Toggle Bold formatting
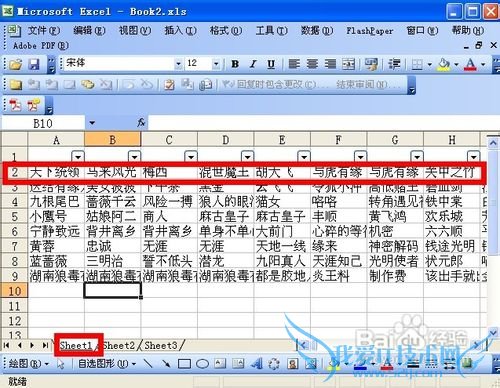500x388 pixels. click(x=235, y=64)
